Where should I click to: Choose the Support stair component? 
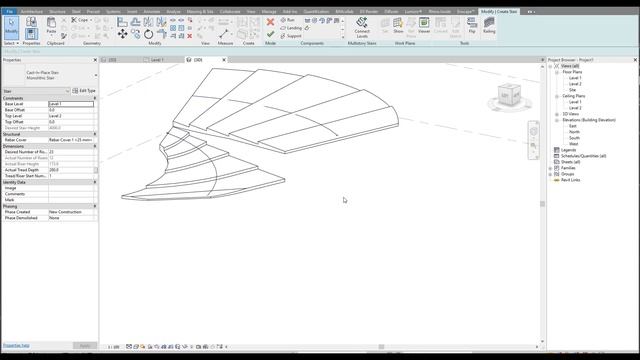coord(291,36)
